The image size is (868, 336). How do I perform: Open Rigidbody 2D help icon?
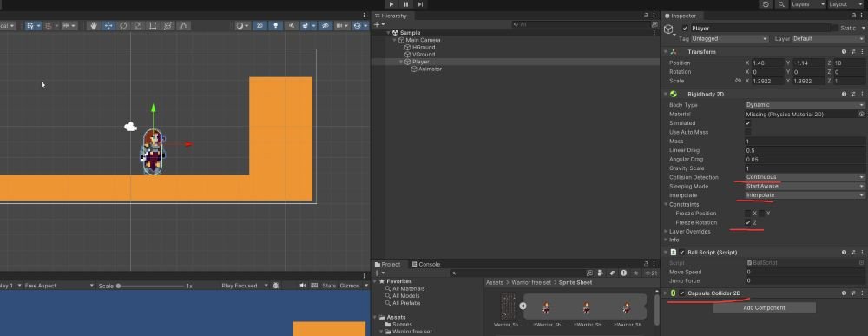pos(844,94)
